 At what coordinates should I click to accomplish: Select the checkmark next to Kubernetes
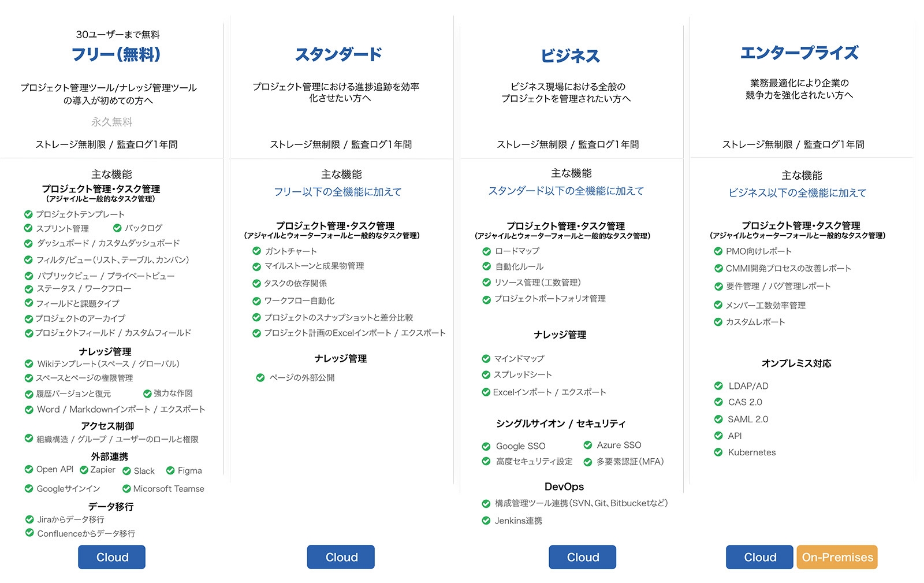(x=718, y=452)
